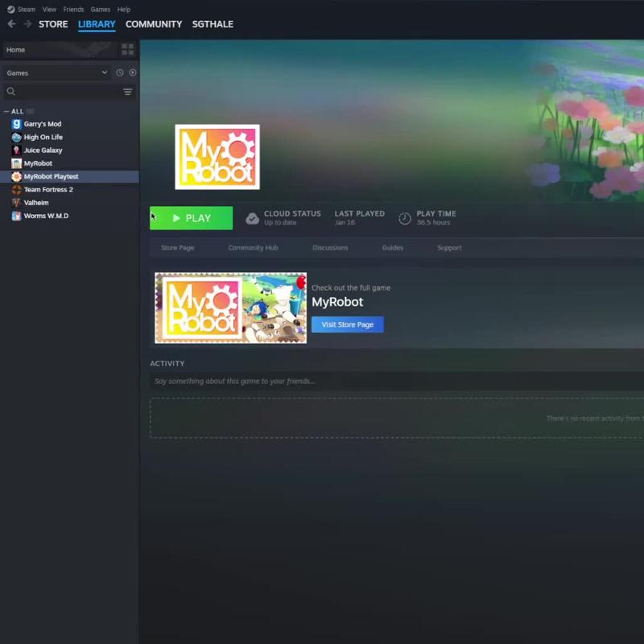644x644 pixels.
Task: Open the View menu
Action: [x=49, y=10]
